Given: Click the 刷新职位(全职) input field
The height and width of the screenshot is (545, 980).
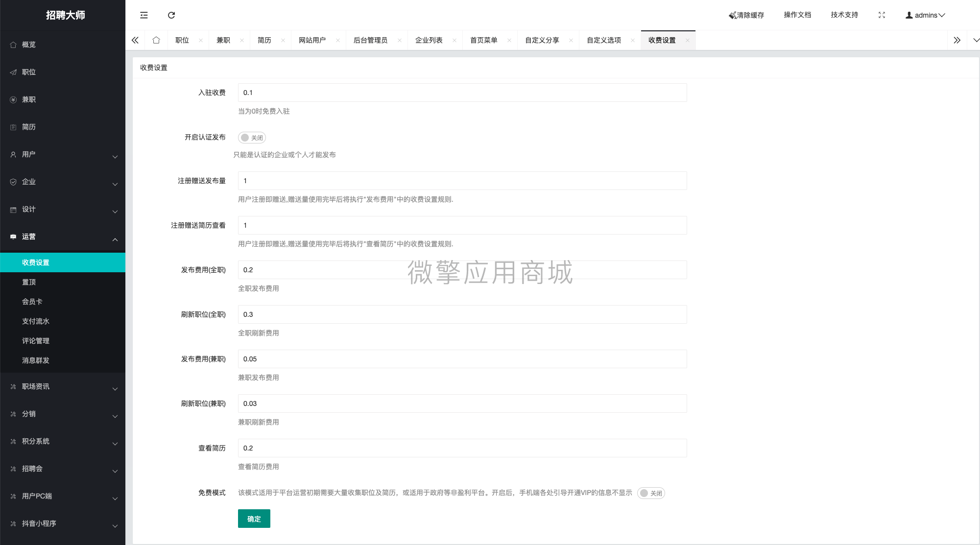Looking at the screenshot, I should pos(462,314).
